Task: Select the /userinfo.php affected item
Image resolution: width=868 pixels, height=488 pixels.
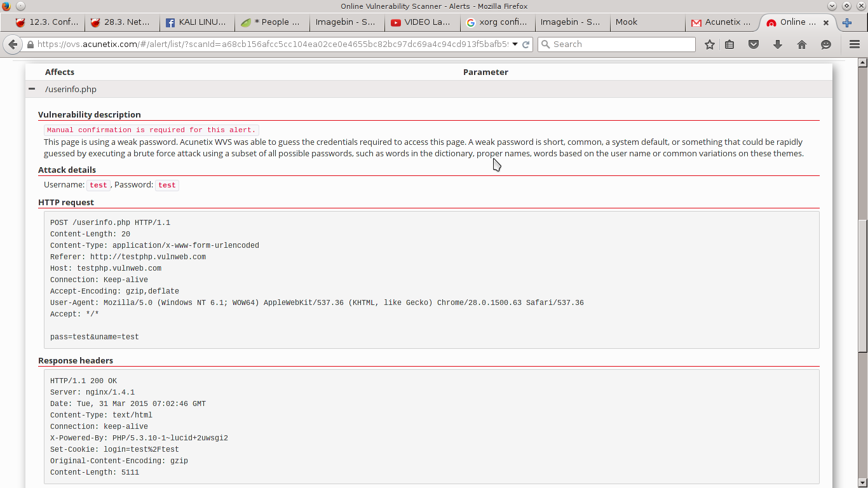Action: [x=71, y=90]
